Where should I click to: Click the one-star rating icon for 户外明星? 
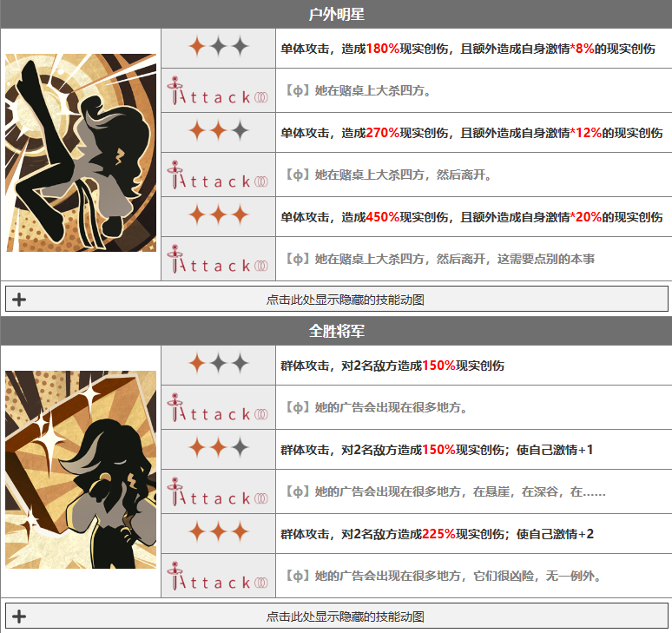click(219, 47)
